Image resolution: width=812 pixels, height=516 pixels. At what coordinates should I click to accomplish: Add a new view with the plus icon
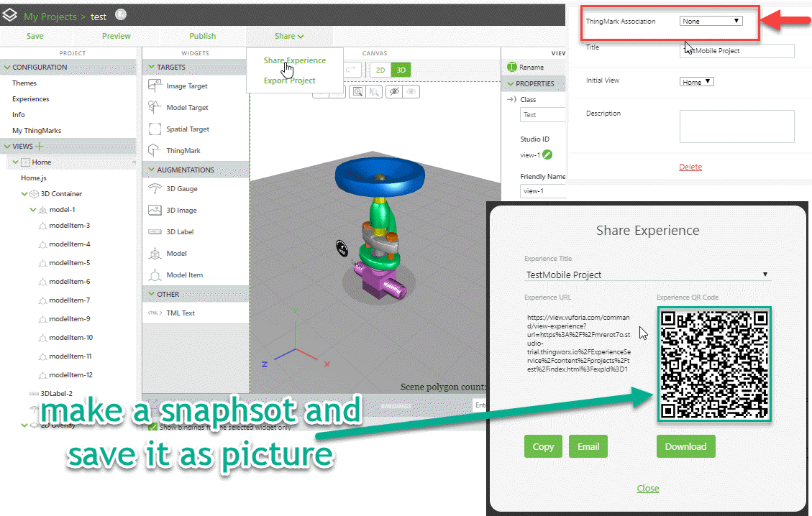[x=39, y=147]
